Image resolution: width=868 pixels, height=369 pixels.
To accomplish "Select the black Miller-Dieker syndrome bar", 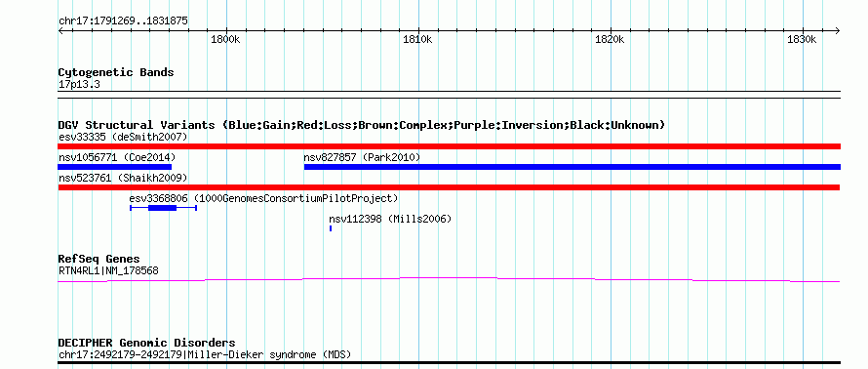I will tap(450, 363).
